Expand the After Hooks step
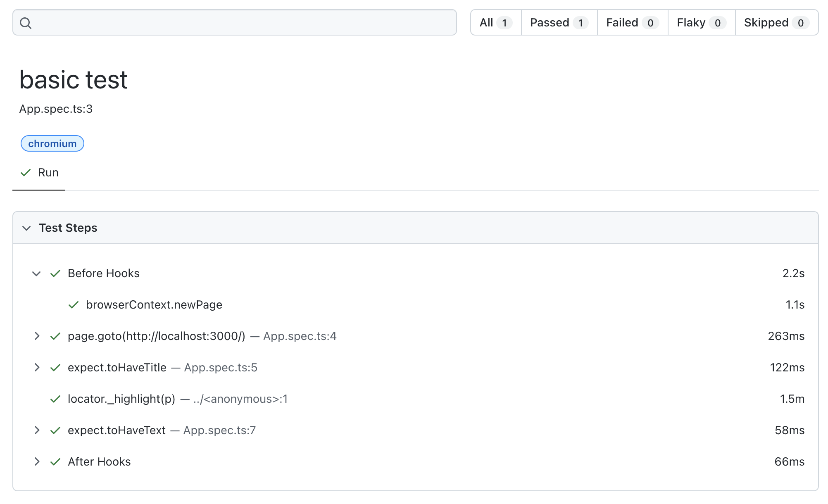Screen dimensions: 828x504 37,461
